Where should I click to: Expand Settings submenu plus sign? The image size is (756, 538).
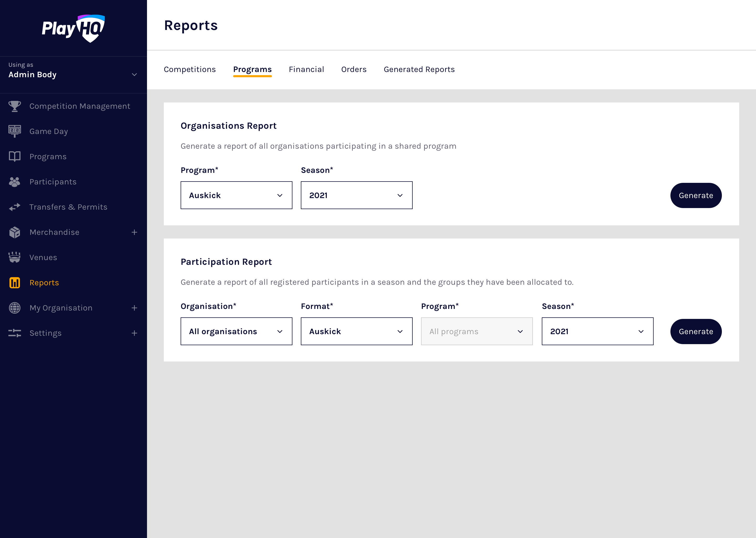pos(134,333)
